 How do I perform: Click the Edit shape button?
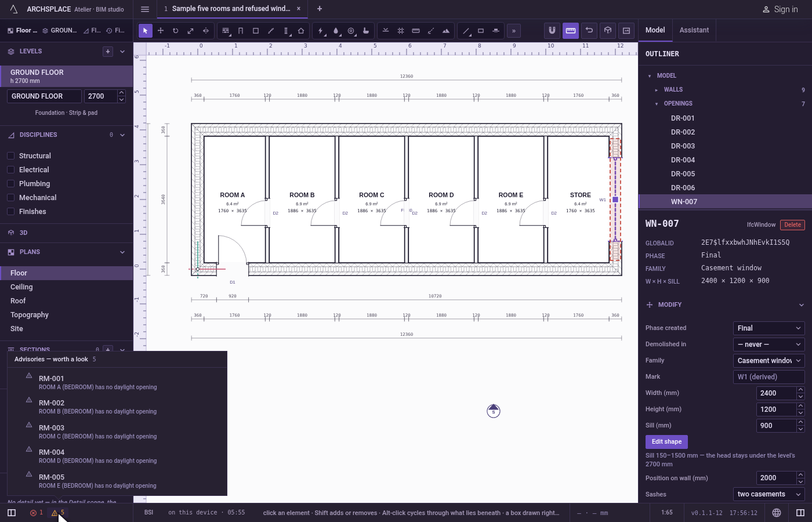click(666, 442)
